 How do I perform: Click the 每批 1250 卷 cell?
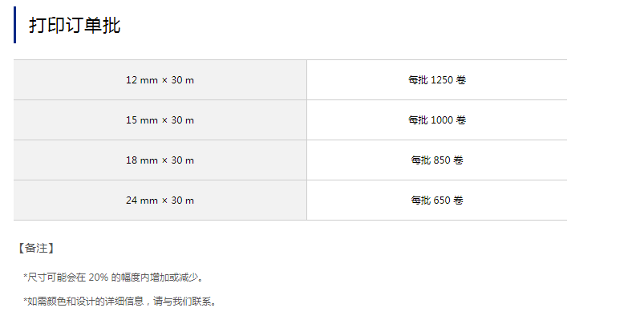coord(437,80)
